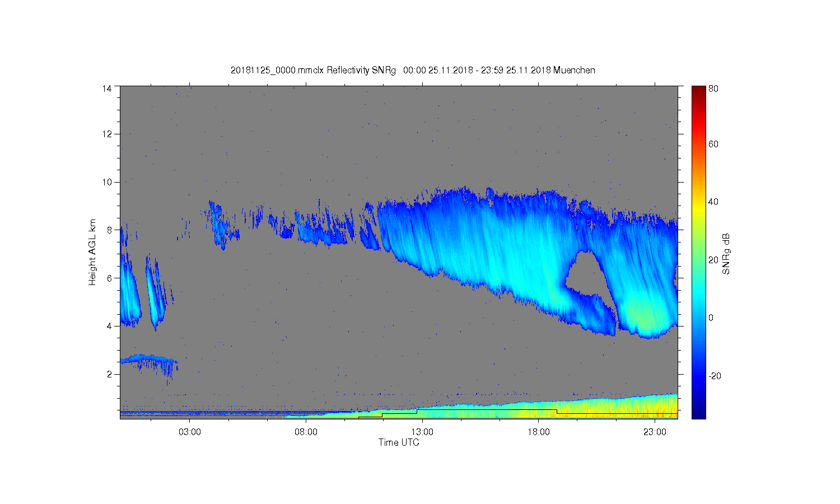Click the 4 km height tick label
The height and width of the screenshot is (504, 840).
(109, 326)
